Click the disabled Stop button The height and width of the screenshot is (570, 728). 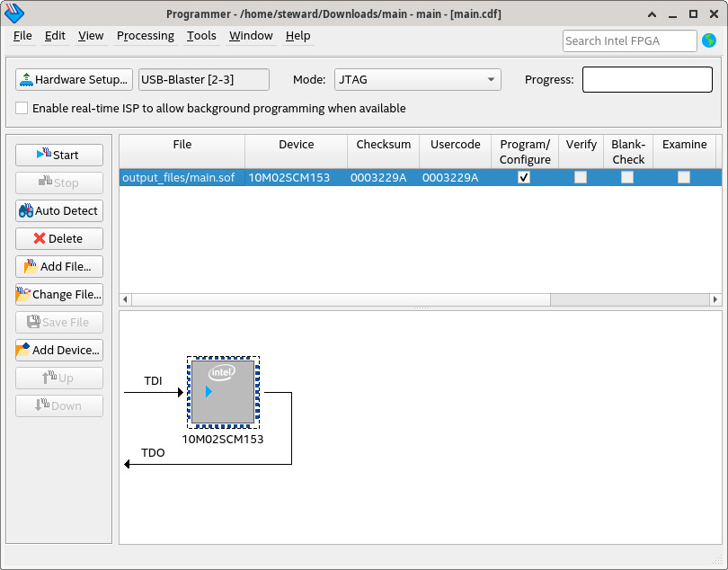[x=59, y=183]
